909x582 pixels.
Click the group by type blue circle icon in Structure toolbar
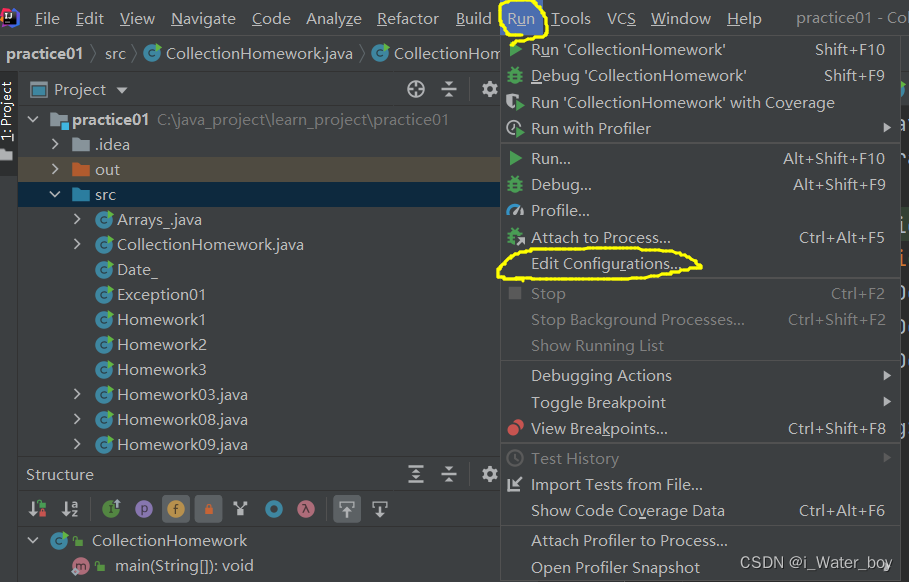(274, 509)
